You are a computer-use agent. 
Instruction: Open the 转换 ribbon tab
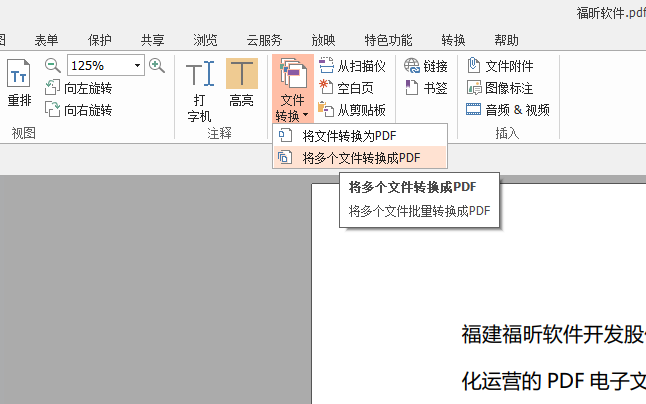point(453,40)
